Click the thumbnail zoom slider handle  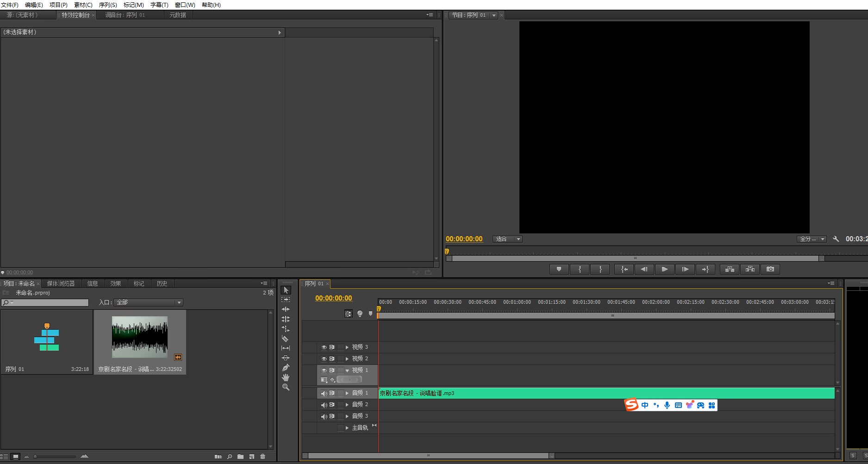click(35, 457)
